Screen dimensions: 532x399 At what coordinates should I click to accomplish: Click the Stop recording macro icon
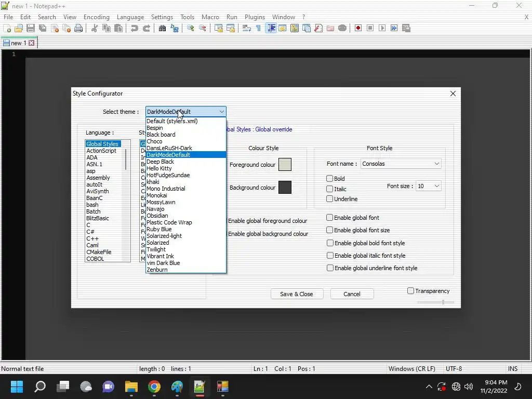(x=370, y=28)
